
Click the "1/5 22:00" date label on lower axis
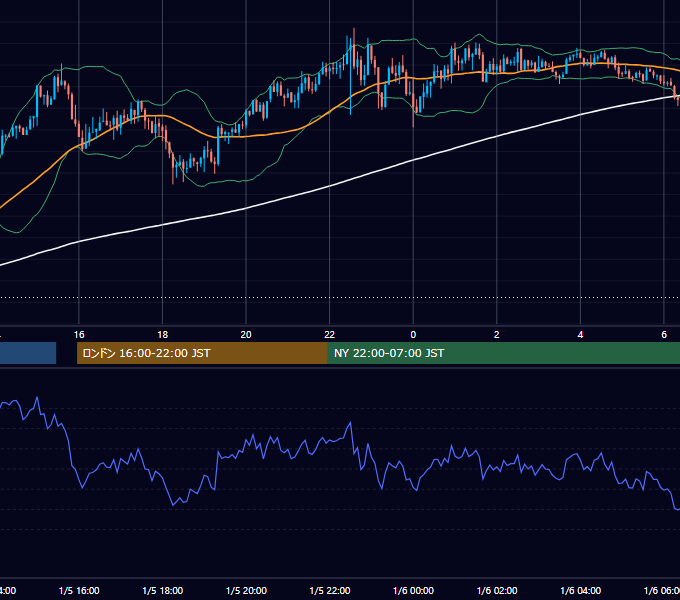[330, 591]
